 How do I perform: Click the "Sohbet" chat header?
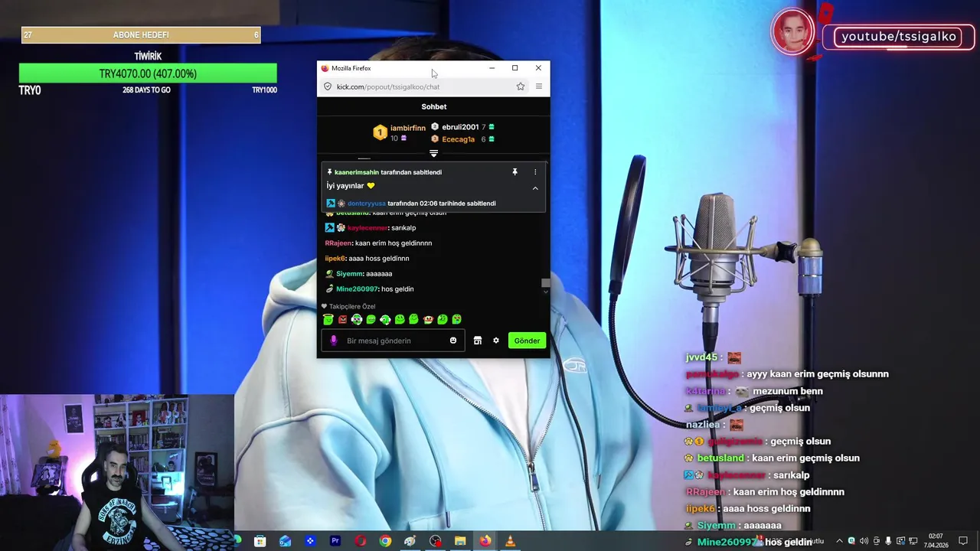pyautogui.click(x=433, y=106)
